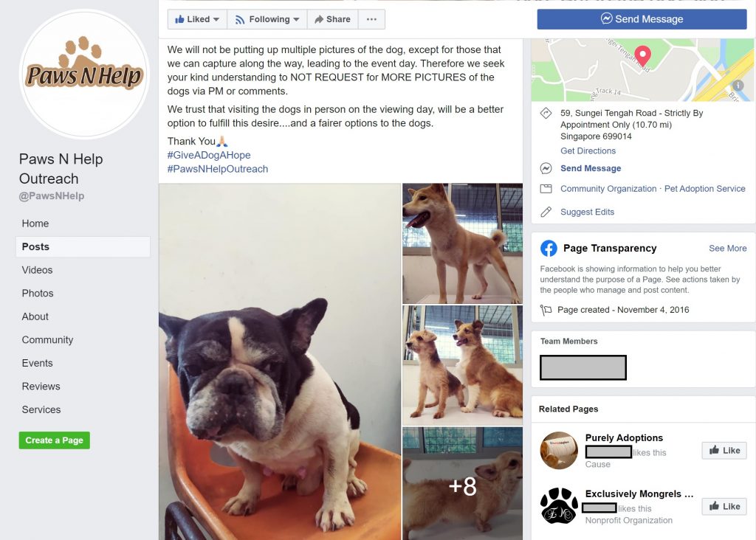The height and width of the screenshot is (540, 756).
Task: Click the red map location pin
Action: coord(642,56)
